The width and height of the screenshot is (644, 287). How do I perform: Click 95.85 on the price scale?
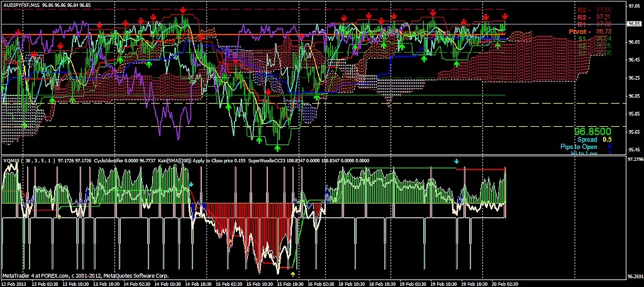(634, 114)
